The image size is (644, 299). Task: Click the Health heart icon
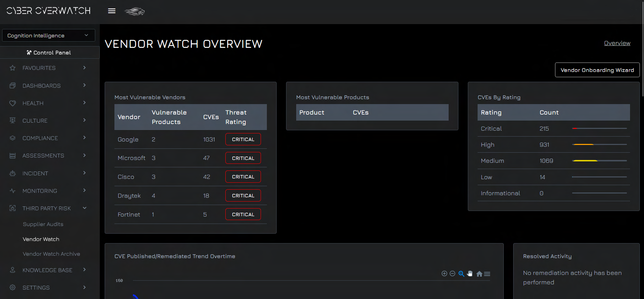pyautogui.click(x=13, y=103)
